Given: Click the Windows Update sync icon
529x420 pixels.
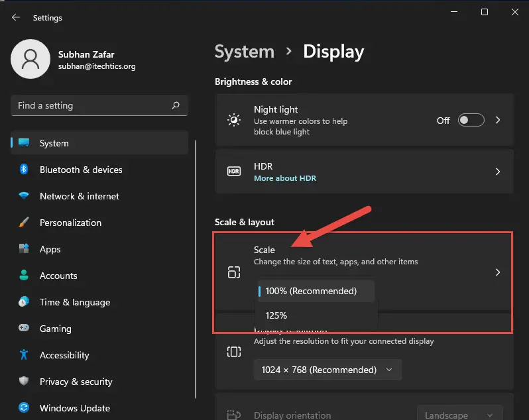Looking at the screenshot, I should (x=24, y=407).
